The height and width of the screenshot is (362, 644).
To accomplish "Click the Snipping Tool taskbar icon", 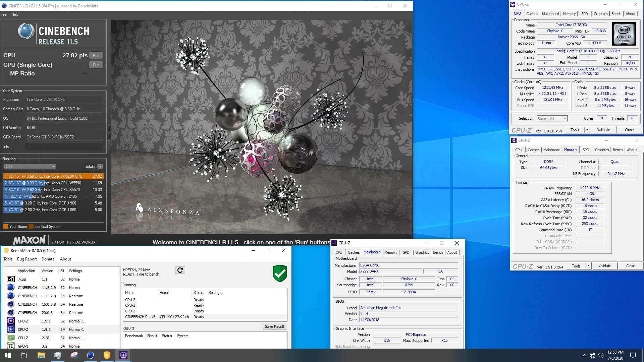I will coord(74,355).
